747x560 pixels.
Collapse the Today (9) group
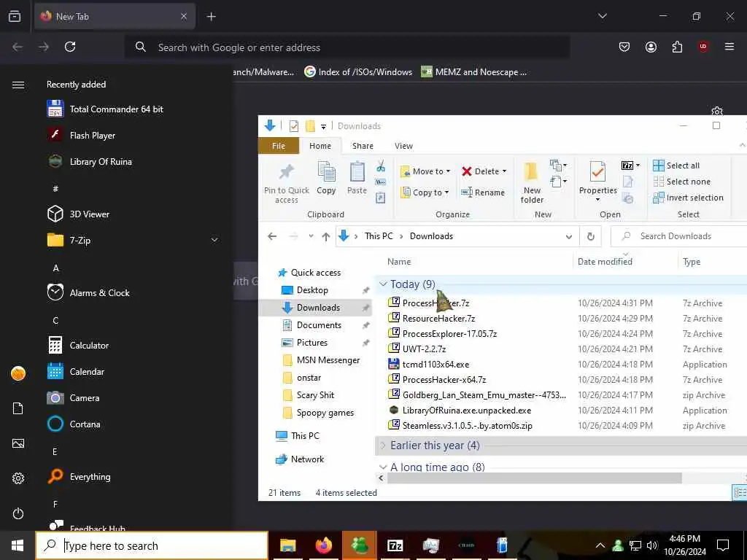tap(383, 284)
